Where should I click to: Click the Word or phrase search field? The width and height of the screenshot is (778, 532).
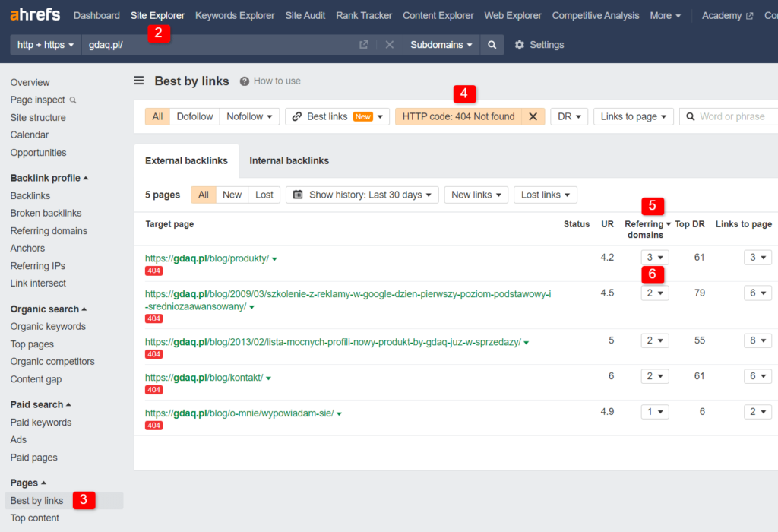(733, 116)
